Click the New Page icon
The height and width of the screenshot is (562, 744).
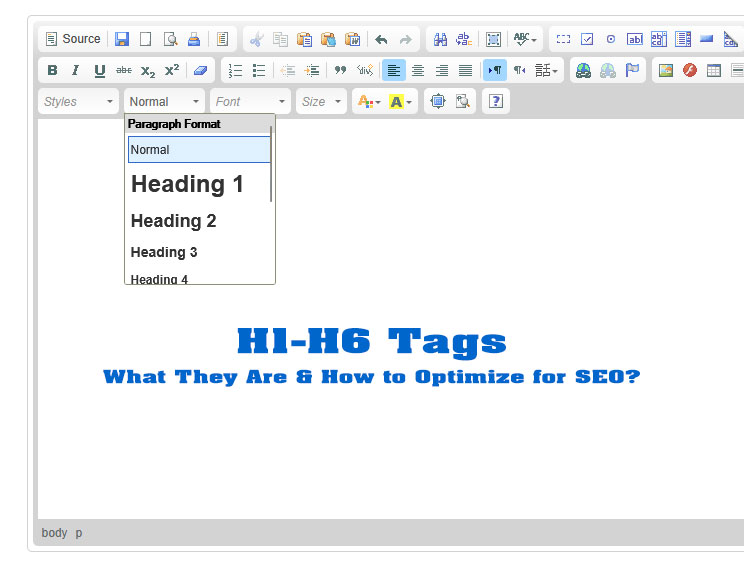(x=146, y=39)
